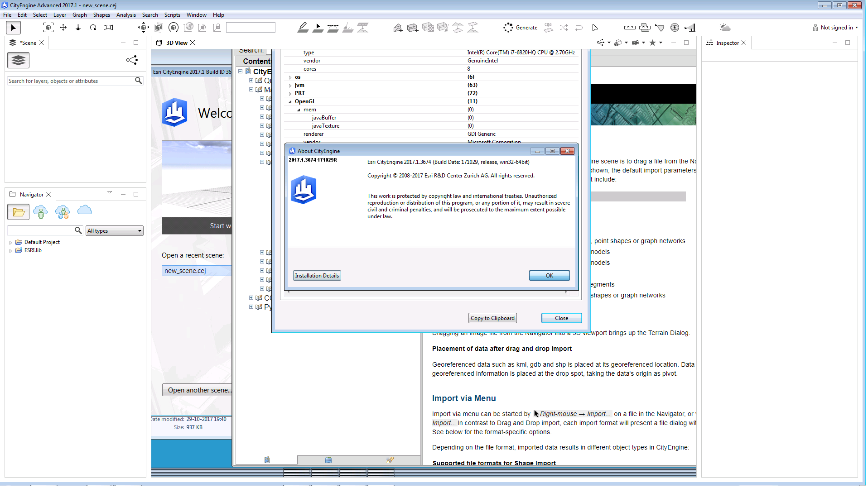Expand the PRT details row

click(x=290, y=94)
